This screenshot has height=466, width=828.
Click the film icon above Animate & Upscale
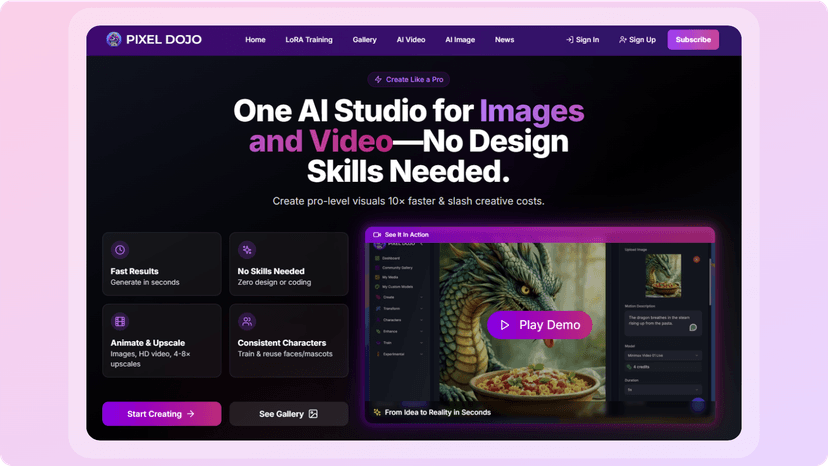tap(120, 321)
